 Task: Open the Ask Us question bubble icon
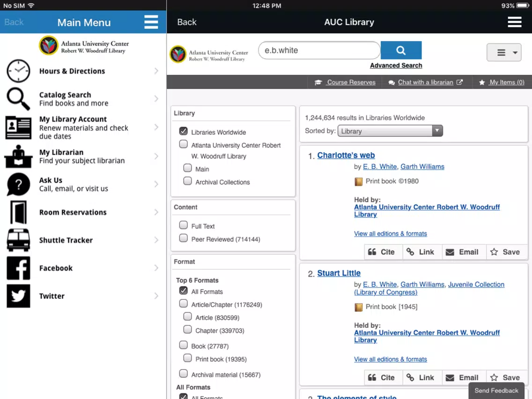pos(18,184)
